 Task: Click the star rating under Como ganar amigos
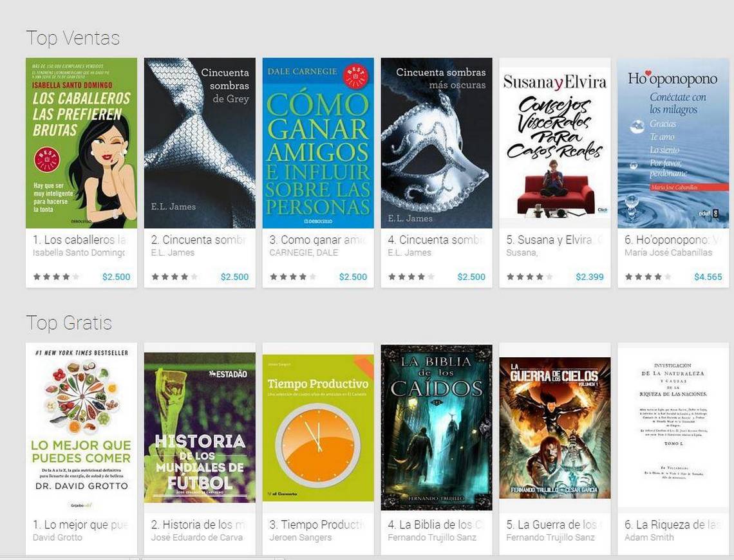pyautogui.click(x=292, y=277)
